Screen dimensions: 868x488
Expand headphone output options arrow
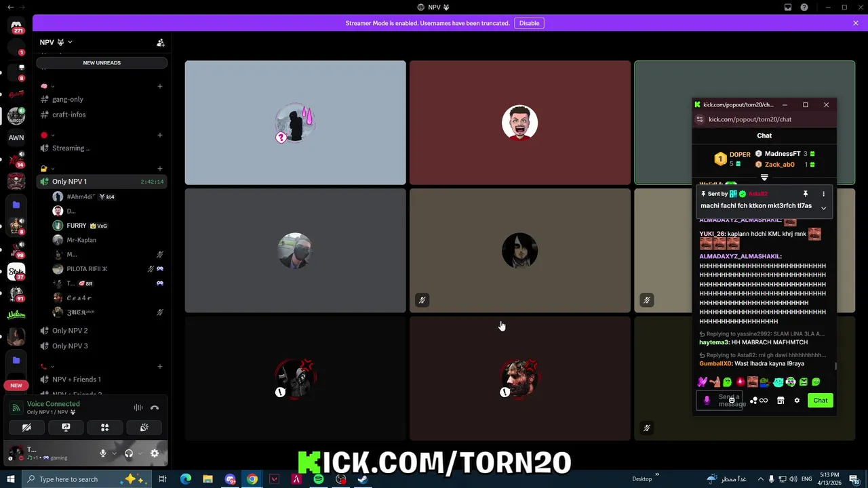pyautogui.click(x=140, y=453)
